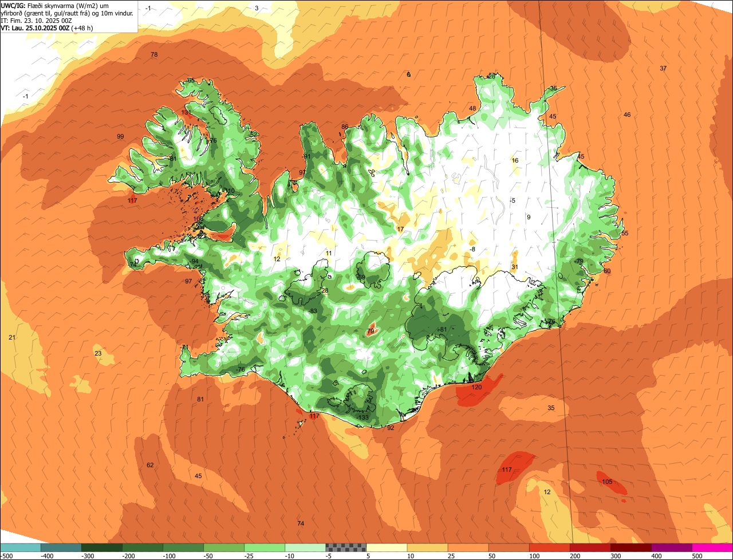Click the map value '99' off the Westfjords

120,136
